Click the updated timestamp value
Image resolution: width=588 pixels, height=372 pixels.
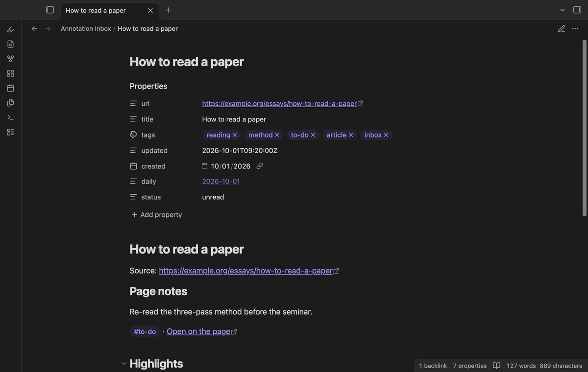click(x=240, y=151)
